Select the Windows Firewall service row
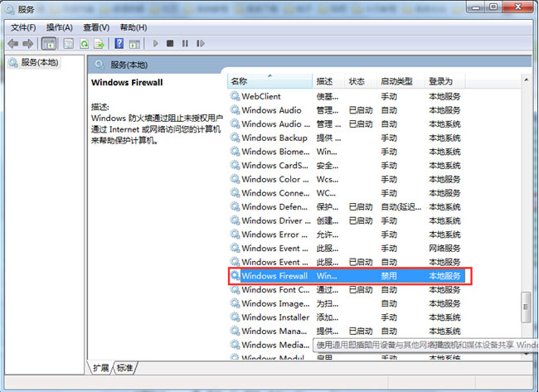539x392 pixels. pos(347,276)
